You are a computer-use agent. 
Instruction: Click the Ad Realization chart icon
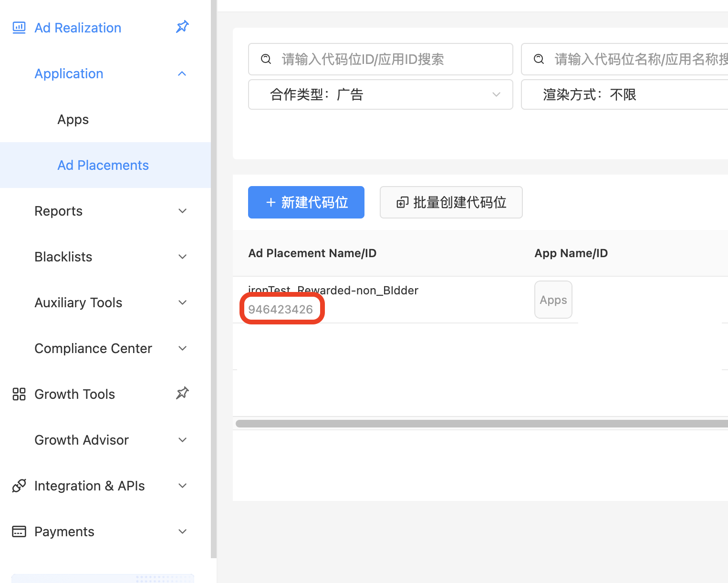19,28
